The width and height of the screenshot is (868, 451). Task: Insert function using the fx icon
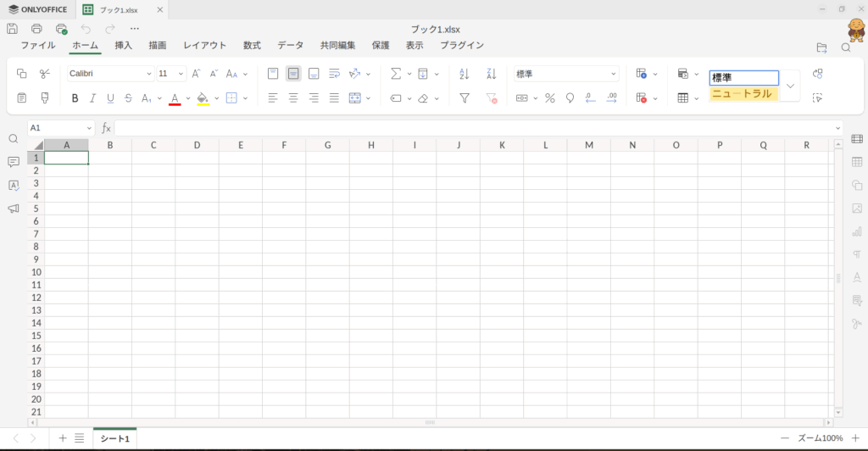pos(107,128)
